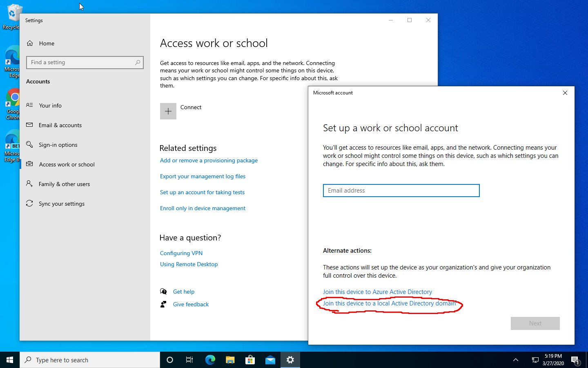Open the Mail app in taskbar
Image resolution: width=588 pixels, height=368 pixels.
(270, 360)
